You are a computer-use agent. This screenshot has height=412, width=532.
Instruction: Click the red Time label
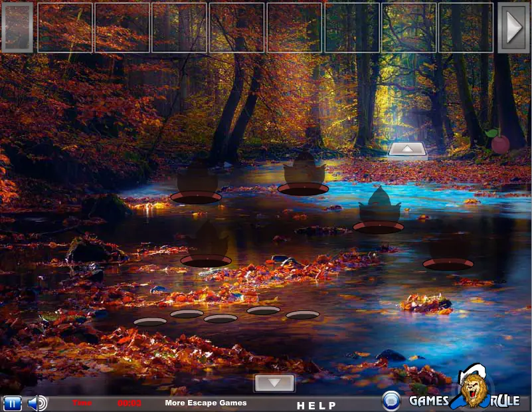(82, 403)
